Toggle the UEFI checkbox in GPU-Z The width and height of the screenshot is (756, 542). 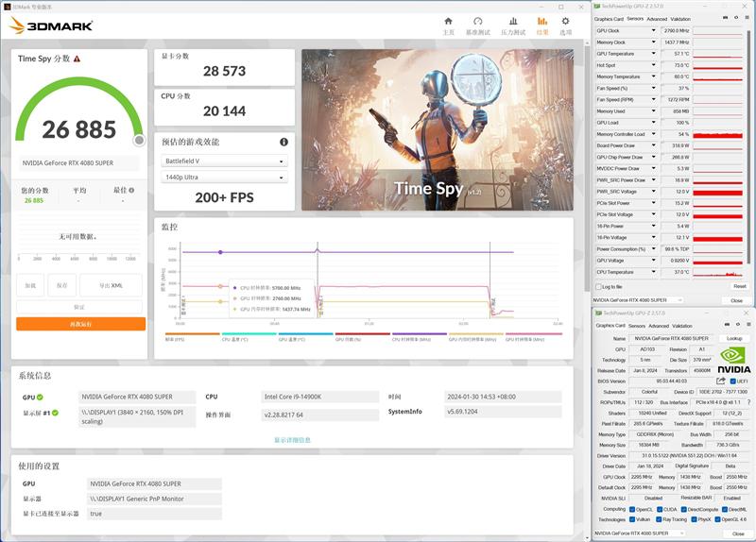tap(733, 381)
